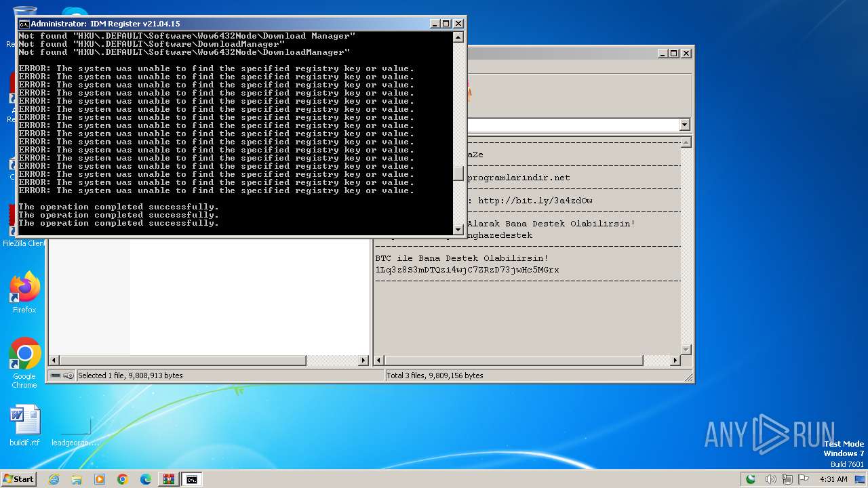
Task: Open the Start menu
Action: [x=19, y=479]
